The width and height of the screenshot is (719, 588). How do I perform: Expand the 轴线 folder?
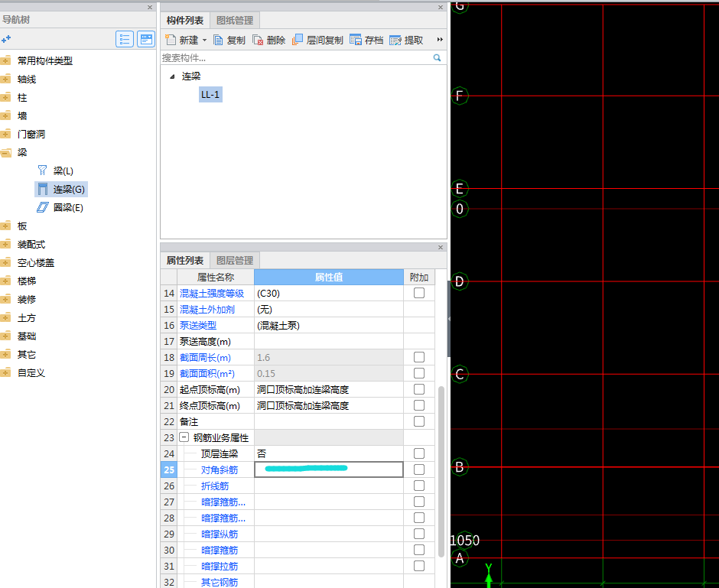point(5,79)
